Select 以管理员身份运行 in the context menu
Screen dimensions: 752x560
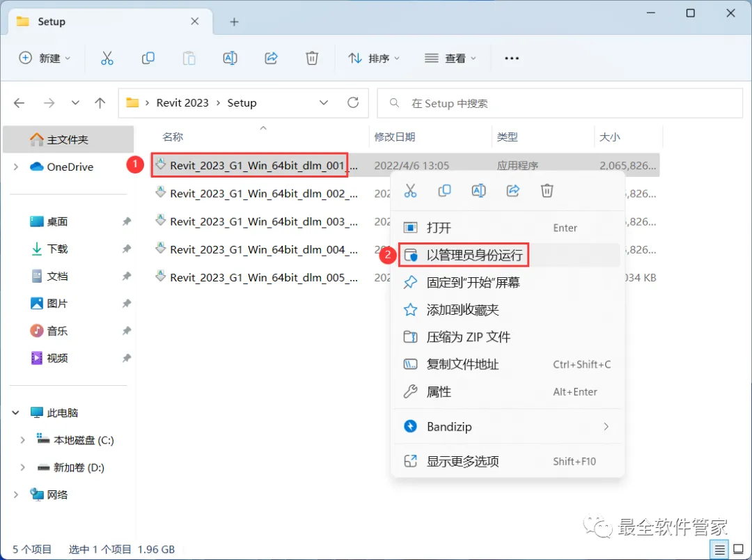pos(508,255)
